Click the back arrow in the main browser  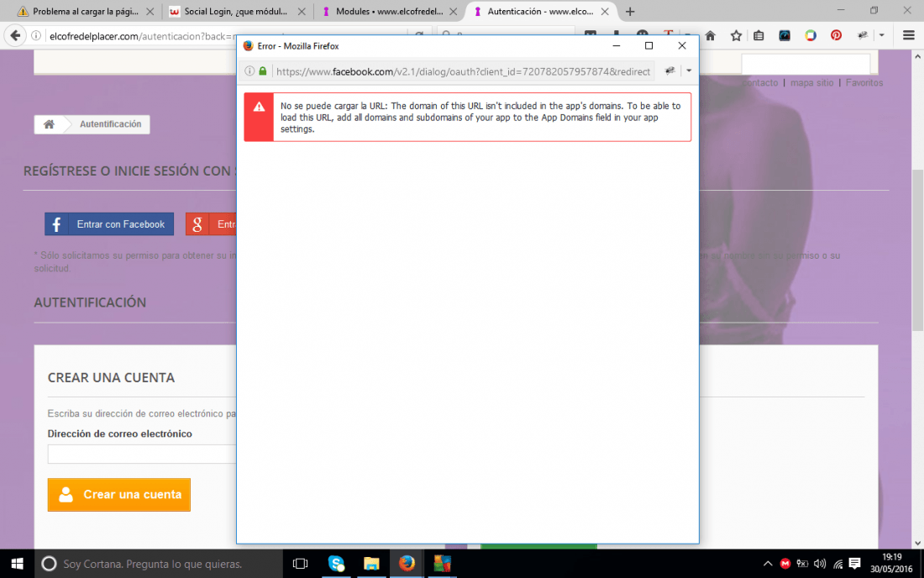[15, 36]
